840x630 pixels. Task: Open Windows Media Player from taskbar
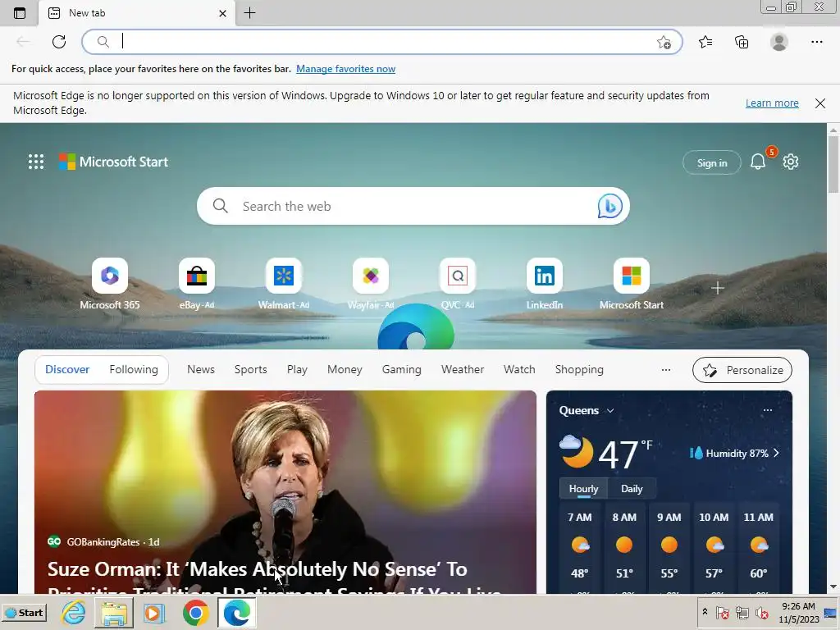154,613
